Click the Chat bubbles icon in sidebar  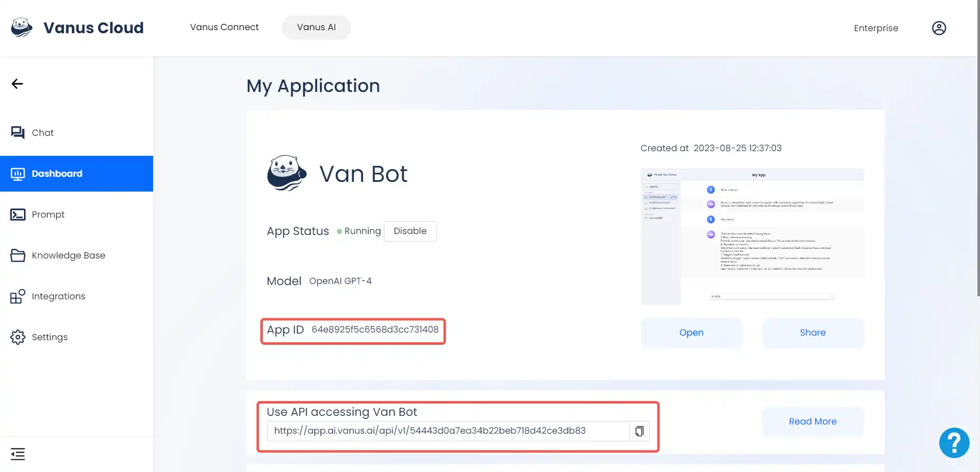(18, 133)
